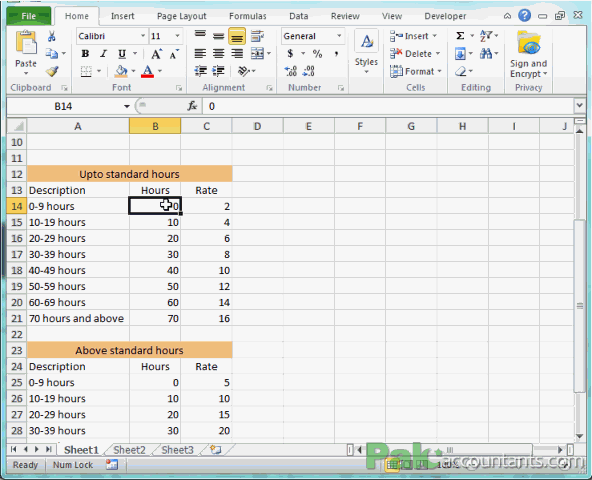Apply the Fill Color bucket
The image size is (592, 480).
tap(121, 71)
